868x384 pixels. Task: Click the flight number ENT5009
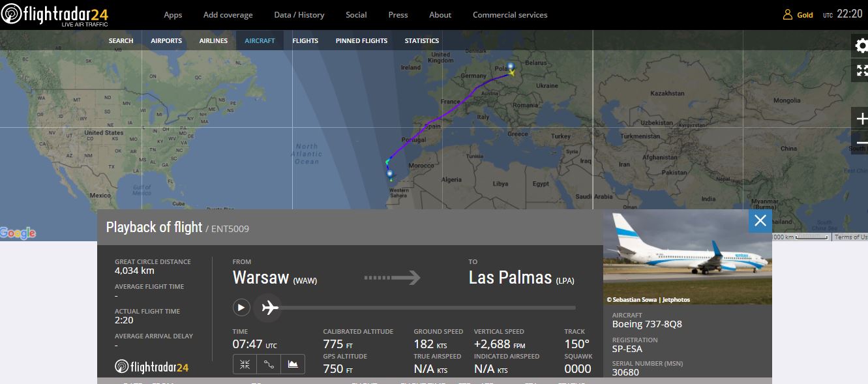(x=230, y=229)
